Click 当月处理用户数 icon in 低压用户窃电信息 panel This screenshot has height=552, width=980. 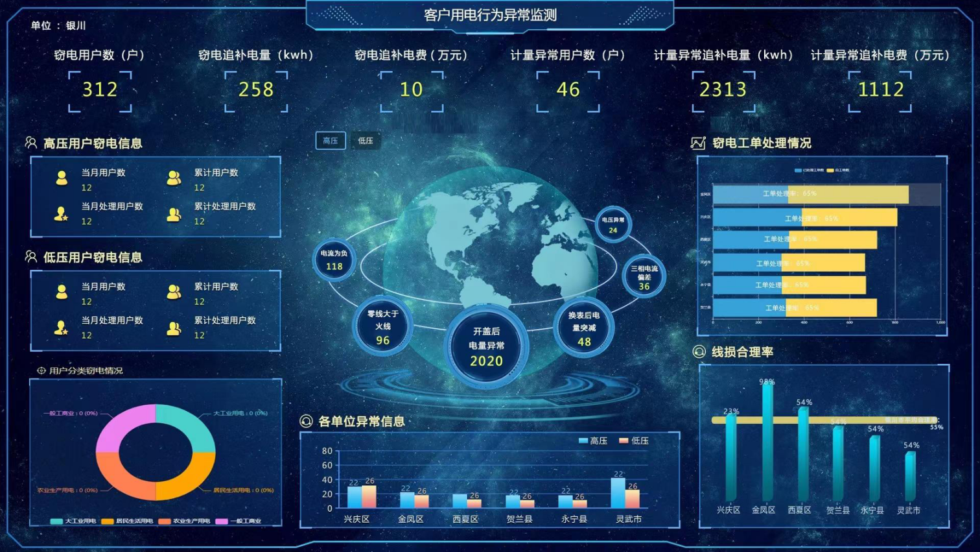(x=61, y=328)
